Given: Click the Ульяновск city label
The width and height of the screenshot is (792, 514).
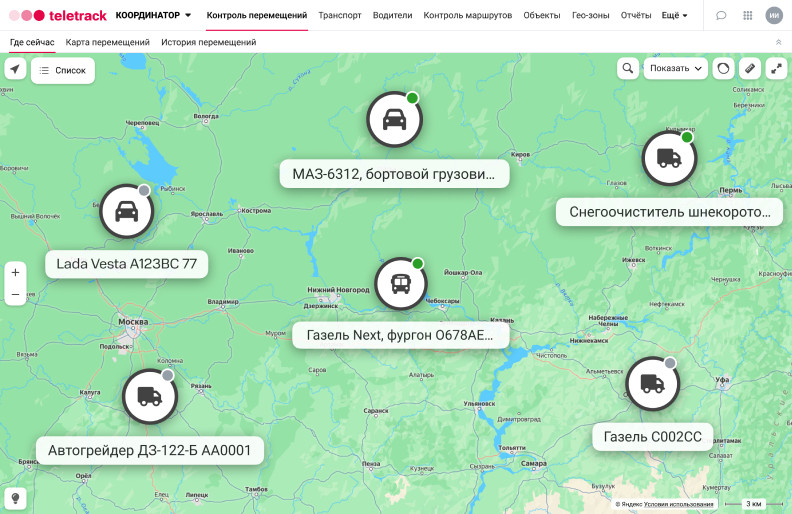Looking at the screenshot, I should pos(479,404).
